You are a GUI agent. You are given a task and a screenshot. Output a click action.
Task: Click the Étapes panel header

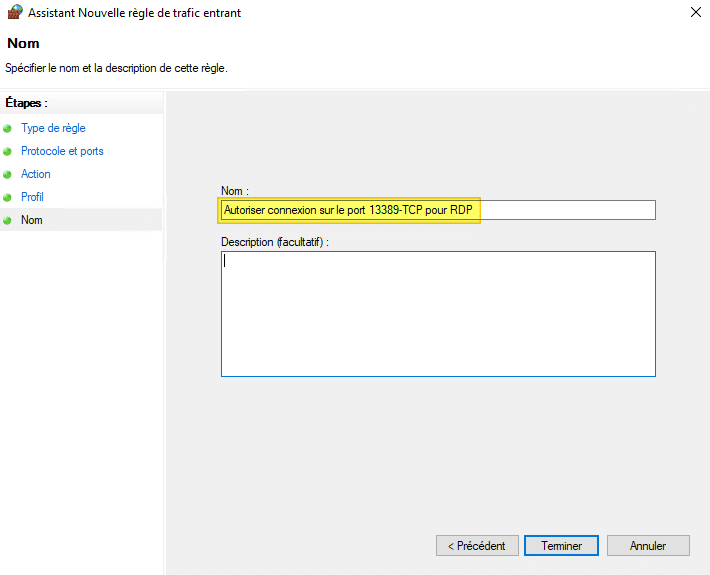coord(27,103)
